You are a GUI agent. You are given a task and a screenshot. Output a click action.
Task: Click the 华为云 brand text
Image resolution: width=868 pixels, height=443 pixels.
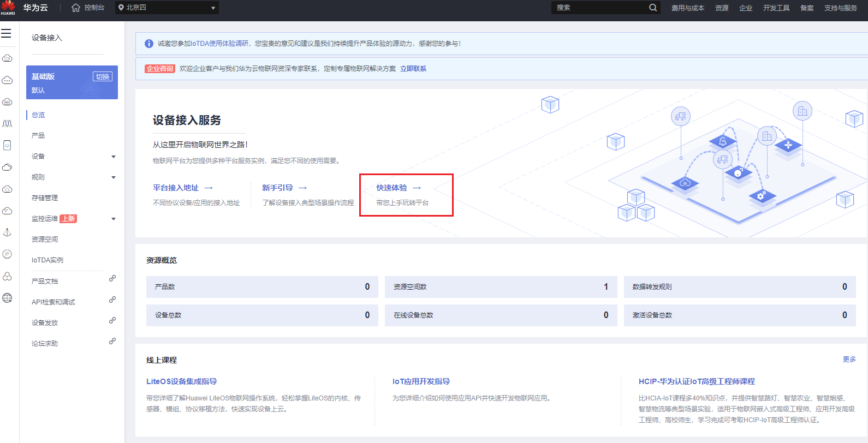[x=35, y=8]
